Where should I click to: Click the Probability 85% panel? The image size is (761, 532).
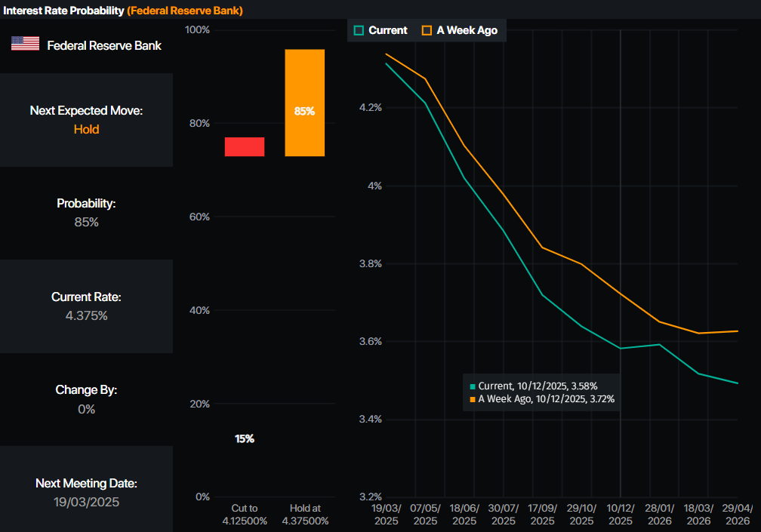(86, 213)
